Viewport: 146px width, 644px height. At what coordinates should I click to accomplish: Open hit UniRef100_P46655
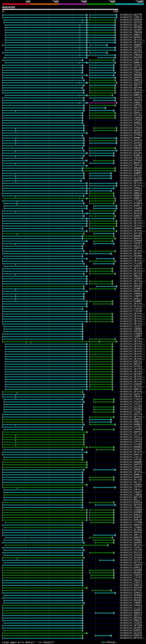click(x=131, y=70)
